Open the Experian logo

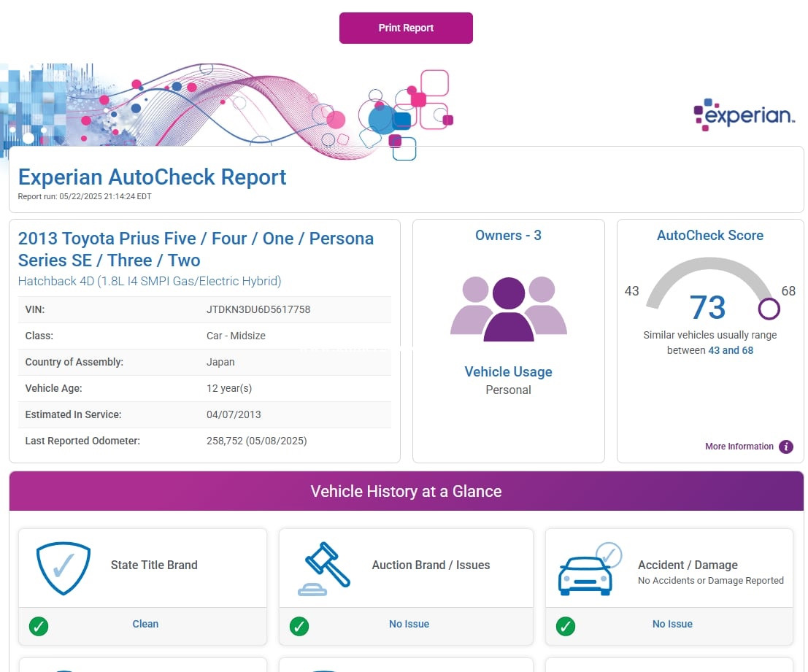coord(744,115)
